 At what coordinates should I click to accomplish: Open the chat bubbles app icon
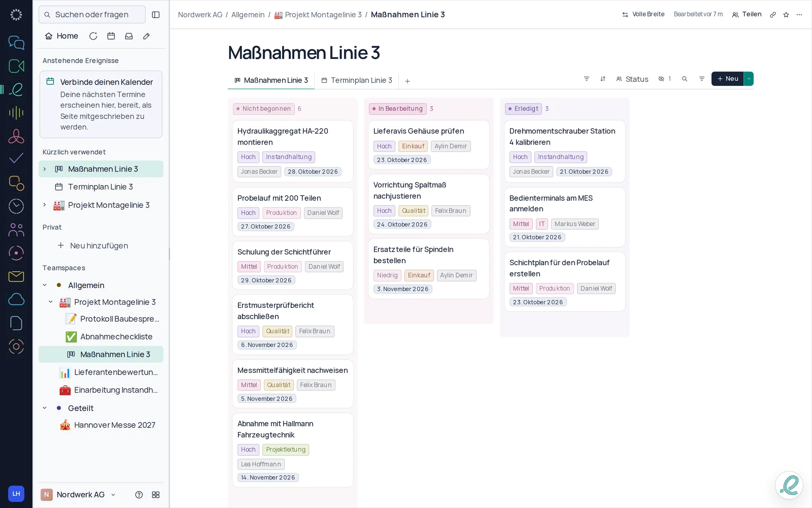point(16,42)
